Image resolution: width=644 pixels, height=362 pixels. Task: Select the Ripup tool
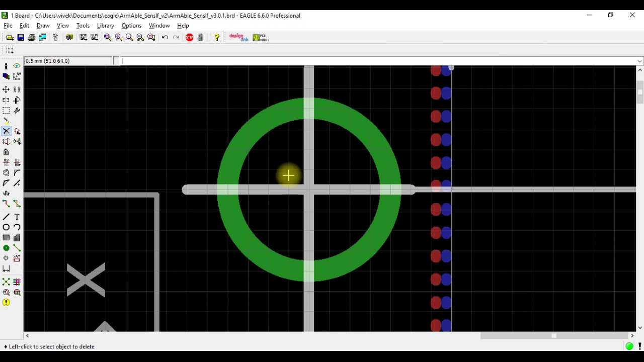click(x=17, y=204)
